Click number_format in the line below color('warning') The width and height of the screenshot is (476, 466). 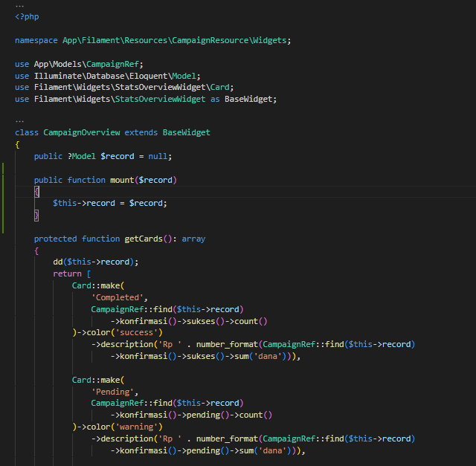tap(227, 439)
